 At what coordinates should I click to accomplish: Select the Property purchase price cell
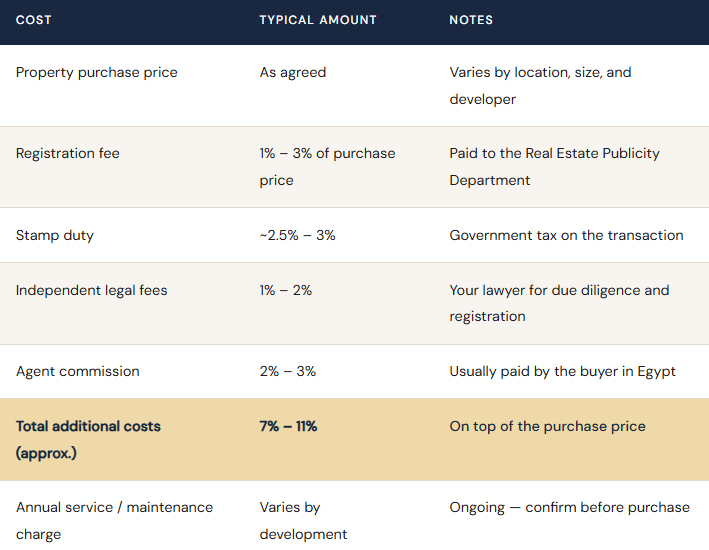pyautogui.click(x=96, y=72)
